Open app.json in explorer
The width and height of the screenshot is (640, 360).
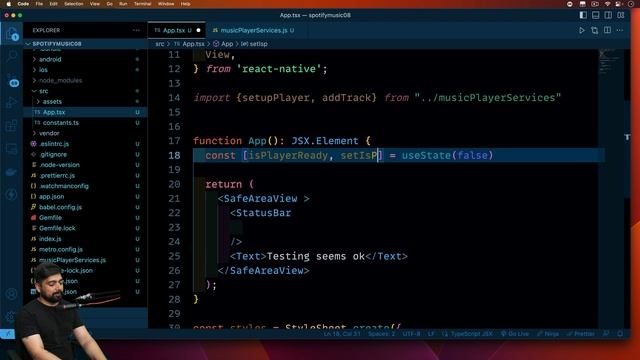pos(85,197)
